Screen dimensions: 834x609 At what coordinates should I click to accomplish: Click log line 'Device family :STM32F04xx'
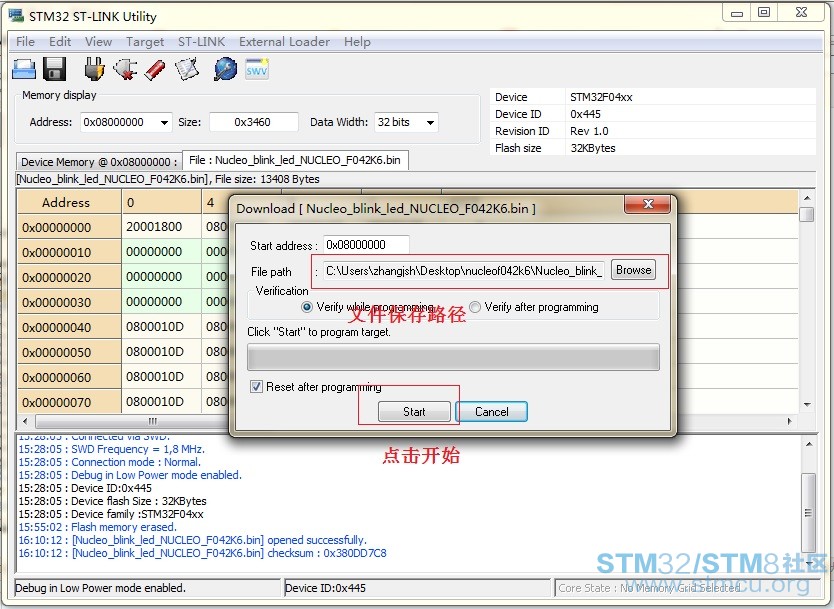111,514
